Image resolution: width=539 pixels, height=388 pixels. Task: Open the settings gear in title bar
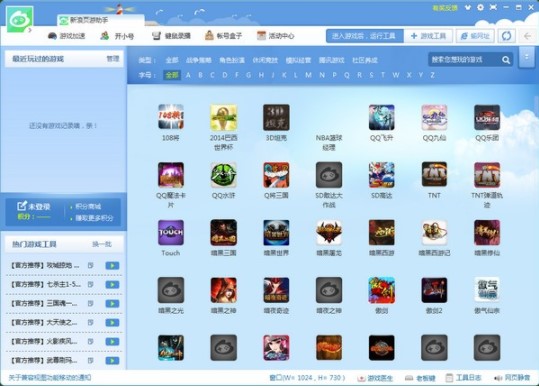(480, 7)
